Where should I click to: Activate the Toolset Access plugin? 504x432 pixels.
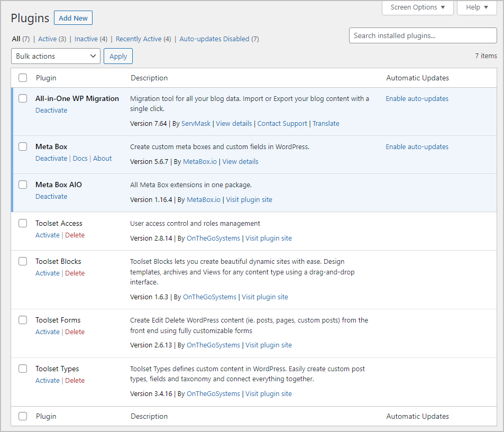[x=48, y=235]
